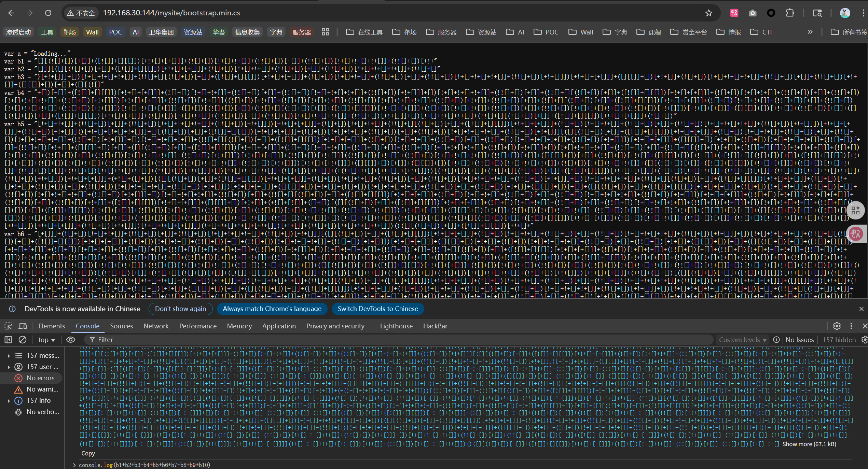Screen dimensions: 868x469
Task: Switch to the Network tab
Action: 156,326
